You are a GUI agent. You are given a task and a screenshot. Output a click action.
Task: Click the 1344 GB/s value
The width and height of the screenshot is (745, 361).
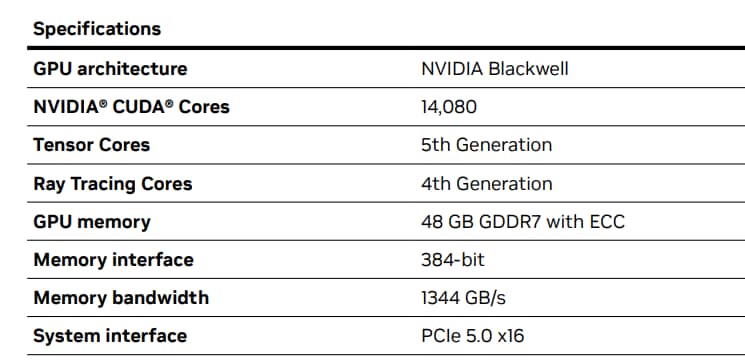(463, 298)
